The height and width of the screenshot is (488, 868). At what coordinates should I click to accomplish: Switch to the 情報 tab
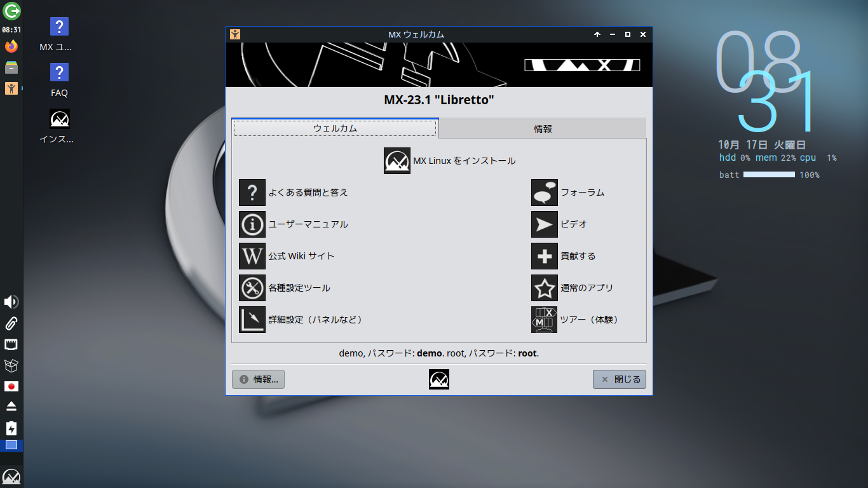543,129
